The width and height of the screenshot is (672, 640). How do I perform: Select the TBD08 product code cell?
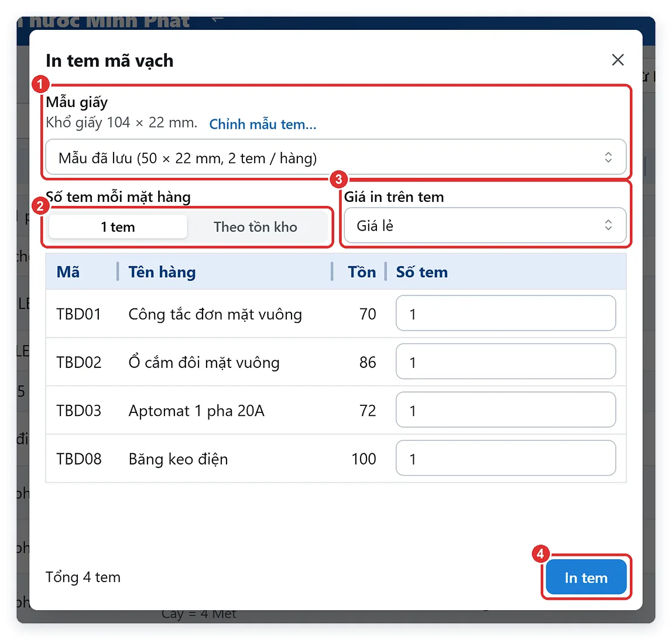point(79,459)
